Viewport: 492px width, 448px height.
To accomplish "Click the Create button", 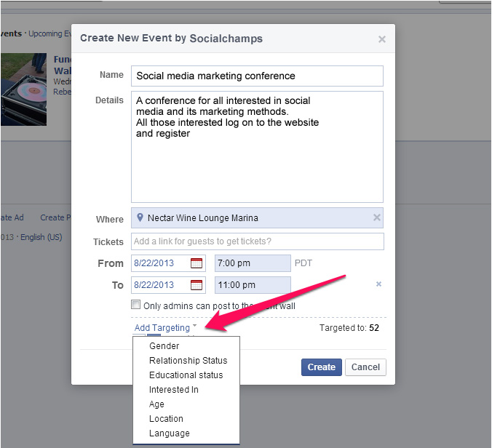I will [x=321, y=367].
